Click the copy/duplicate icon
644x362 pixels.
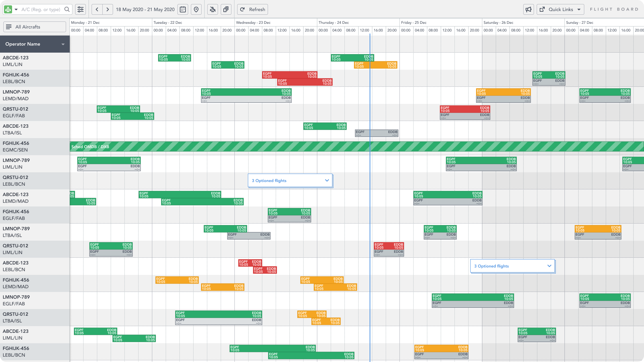click(226, 9)
